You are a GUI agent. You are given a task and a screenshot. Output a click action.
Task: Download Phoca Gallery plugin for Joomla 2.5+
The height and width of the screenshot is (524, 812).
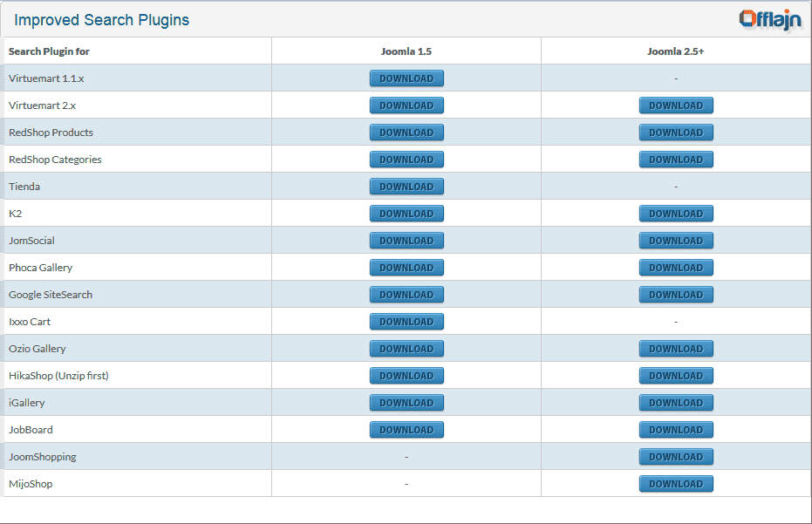click(676, 267)
